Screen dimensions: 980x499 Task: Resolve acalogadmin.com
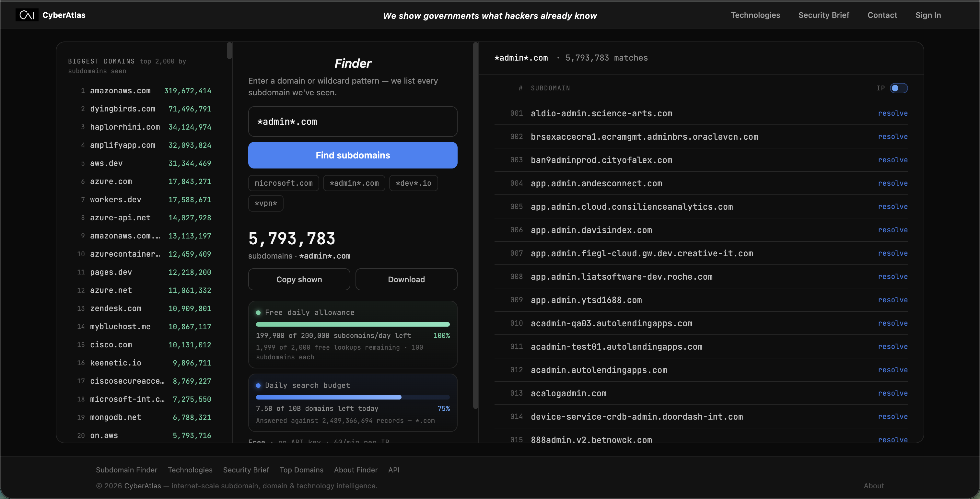coord(892,393)
